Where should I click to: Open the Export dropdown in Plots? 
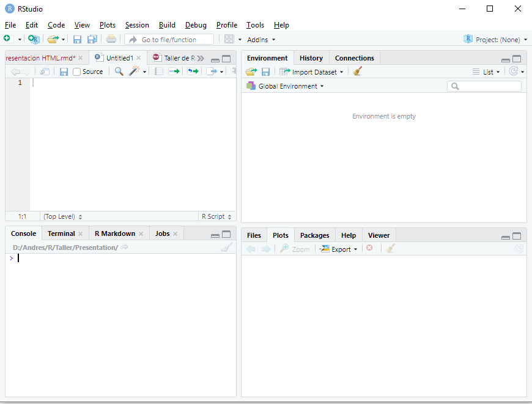point(339,249)
